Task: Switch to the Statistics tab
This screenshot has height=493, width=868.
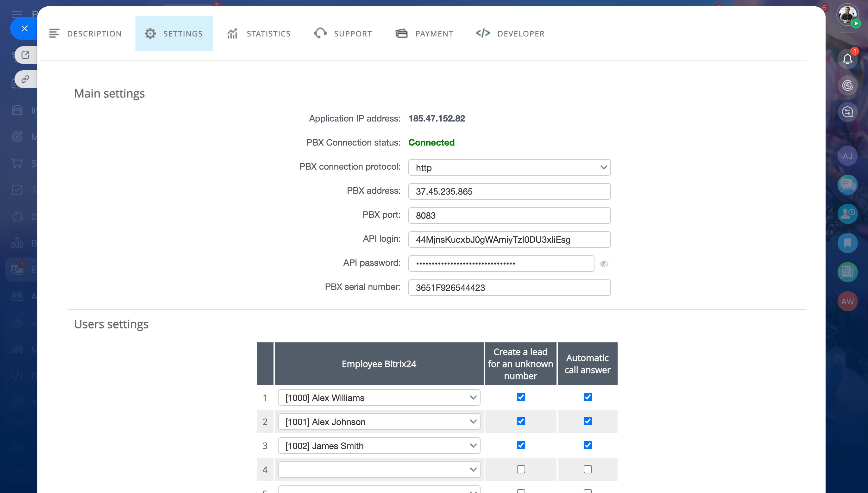Action: tap(259, 34)
